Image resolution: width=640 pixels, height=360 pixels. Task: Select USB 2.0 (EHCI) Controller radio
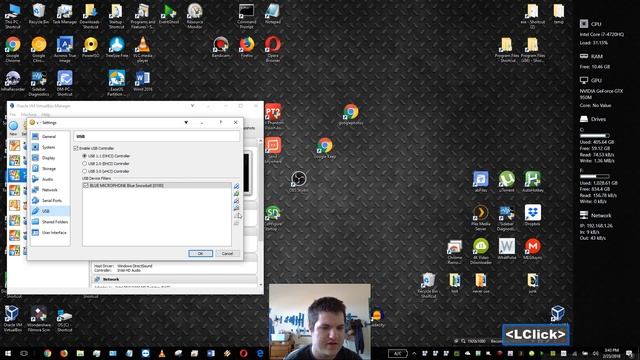(84, 163)
